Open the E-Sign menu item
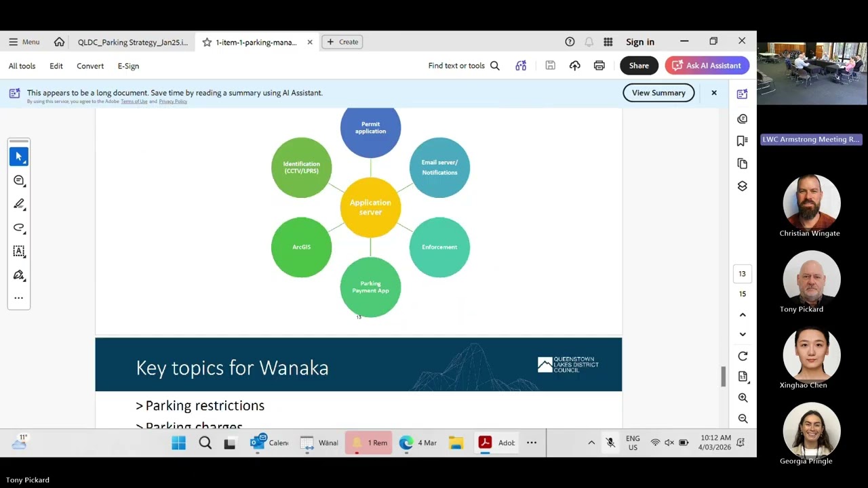The width and height of the screenshot is (868, 488). [128, 66]
